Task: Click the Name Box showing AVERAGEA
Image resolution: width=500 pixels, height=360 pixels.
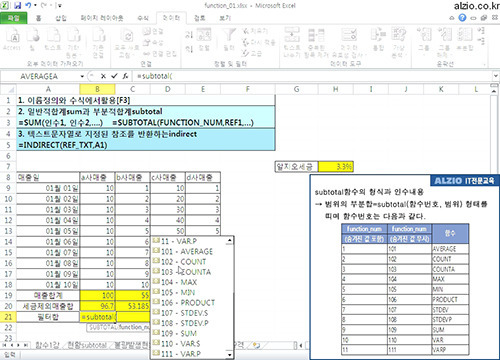Action: [x=40, y=76]
